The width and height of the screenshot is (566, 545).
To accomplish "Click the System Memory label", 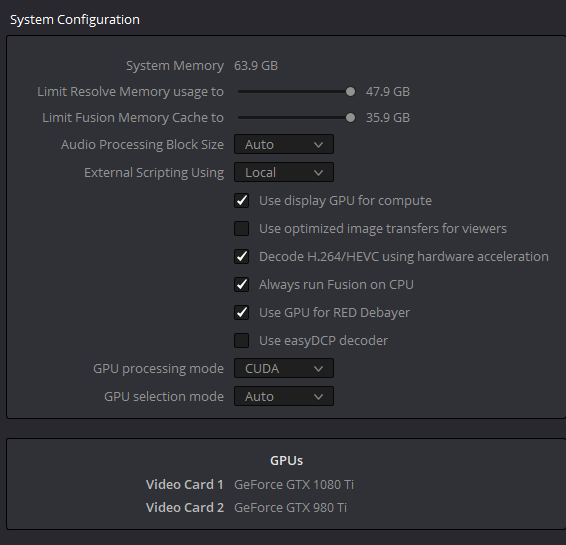I will 175,66.
